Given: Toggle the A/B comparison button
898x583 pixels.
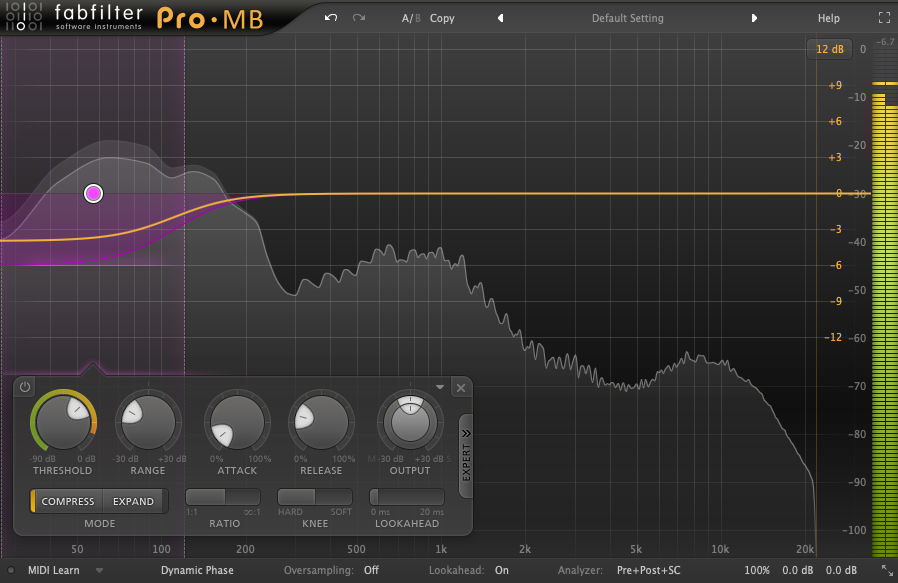Looking at the screenshot, I should click(x=411, y=18).
